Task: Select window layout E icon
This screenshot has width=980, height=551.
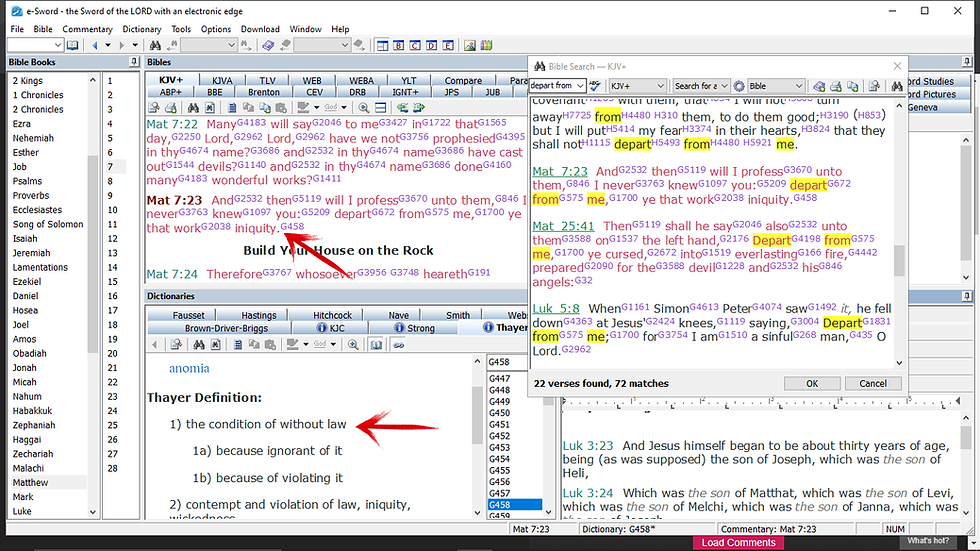Action: click(448, 45)
